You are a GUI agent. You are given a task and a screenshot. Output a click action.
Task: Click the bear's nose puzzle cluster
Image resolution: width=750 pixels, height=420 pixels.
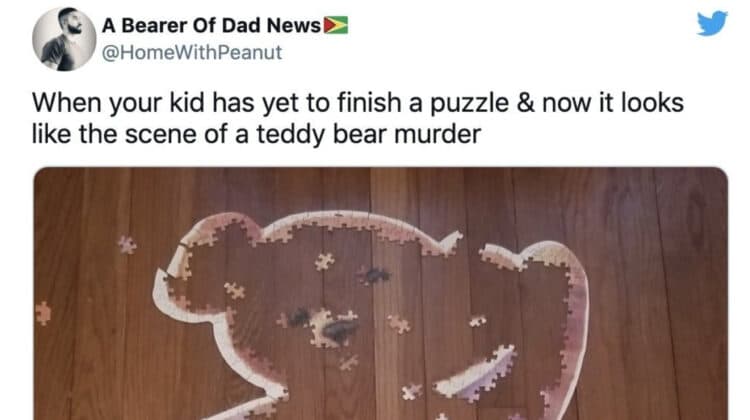pyautogui.click(x=334, y=328)
